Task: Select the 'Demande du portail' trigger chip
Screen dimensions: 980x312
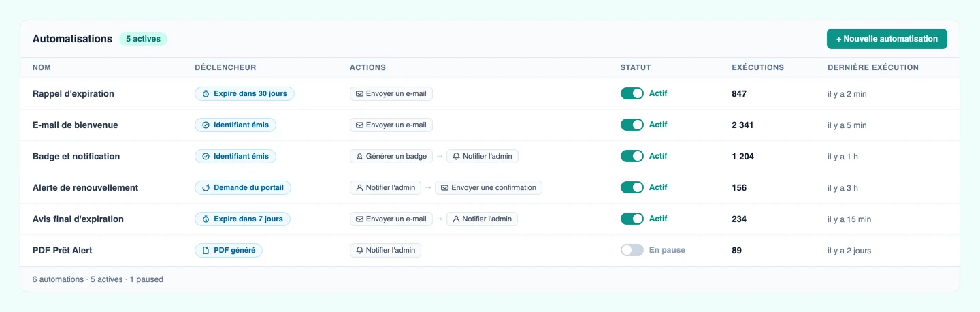Action: point(242,188)
